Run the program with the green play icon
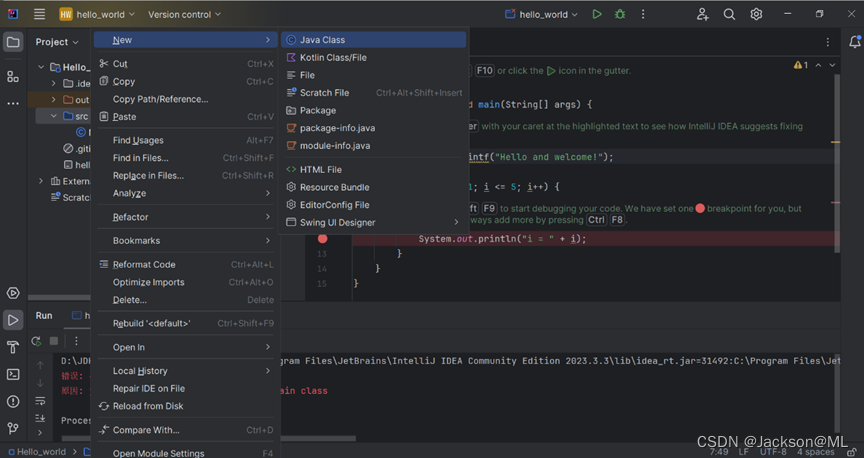 [597, 14]
